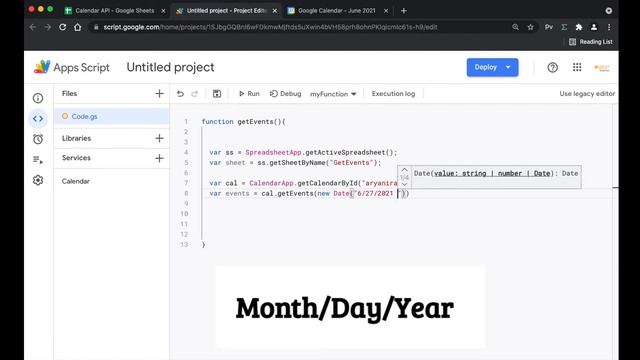Place cursor on code line 10
Viewport: 640px width, 360px height.
tap(408, 214)
